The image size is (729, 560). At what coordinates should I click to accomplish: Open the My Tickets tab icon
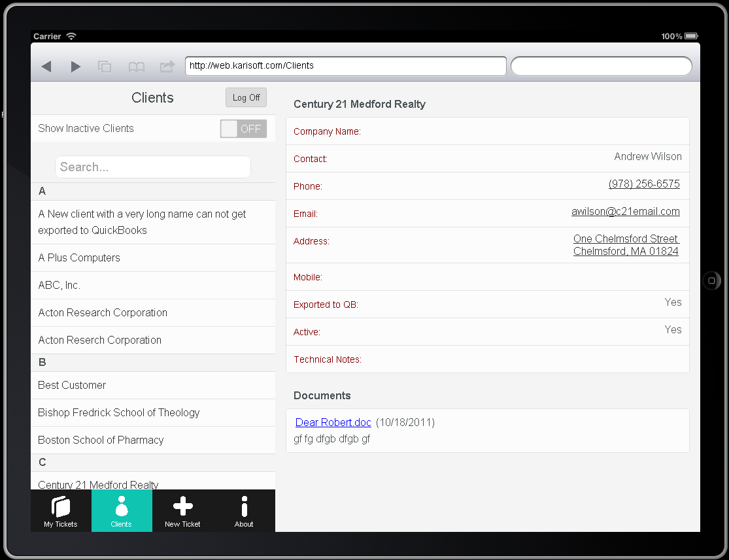60,510
